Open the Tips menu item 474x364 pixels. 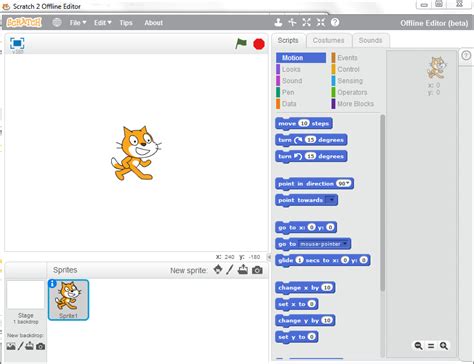(126, 23)
